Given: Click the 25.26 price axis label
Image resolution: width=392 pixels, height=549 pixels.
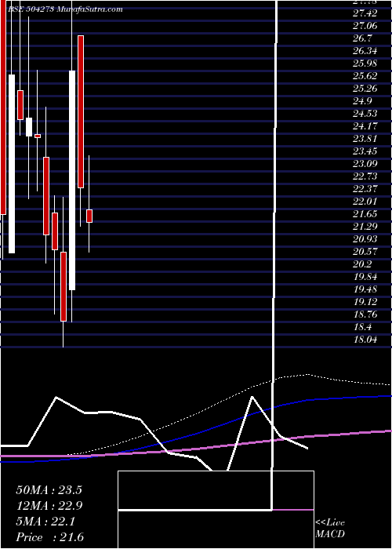Looking at the screenshot, I should pyautogui.click(x=365, y=89).
